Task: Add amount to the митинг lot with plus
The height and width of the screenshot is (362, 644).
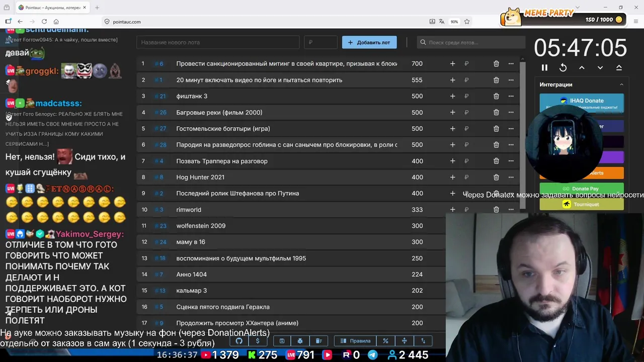Action: pyautogui.click(x=452, y=64)
